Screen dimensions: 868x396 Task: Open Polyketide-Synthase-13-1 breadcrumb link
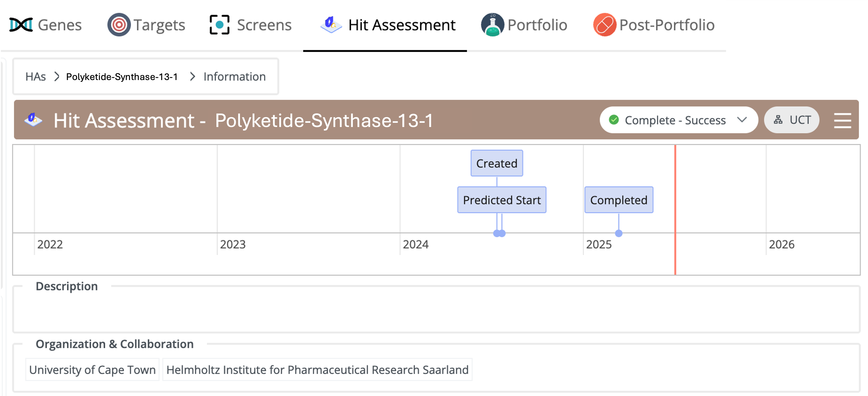click(x=122, y=77)
